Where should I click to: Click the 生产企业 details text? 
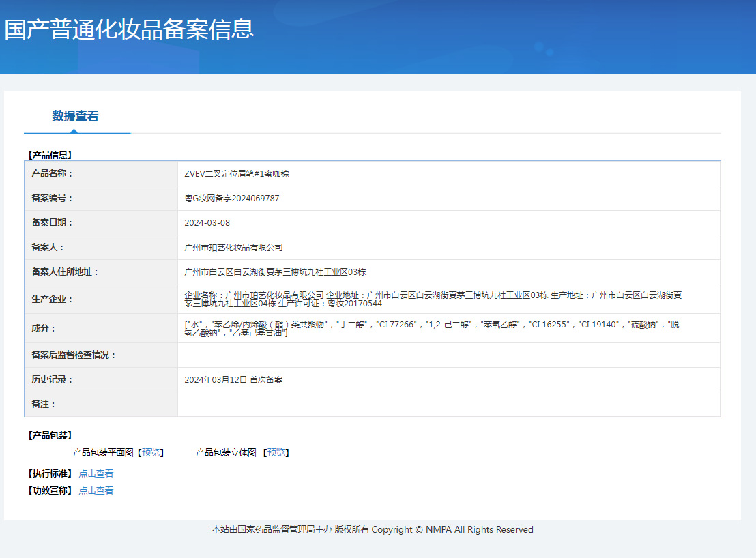coord(433,299)
